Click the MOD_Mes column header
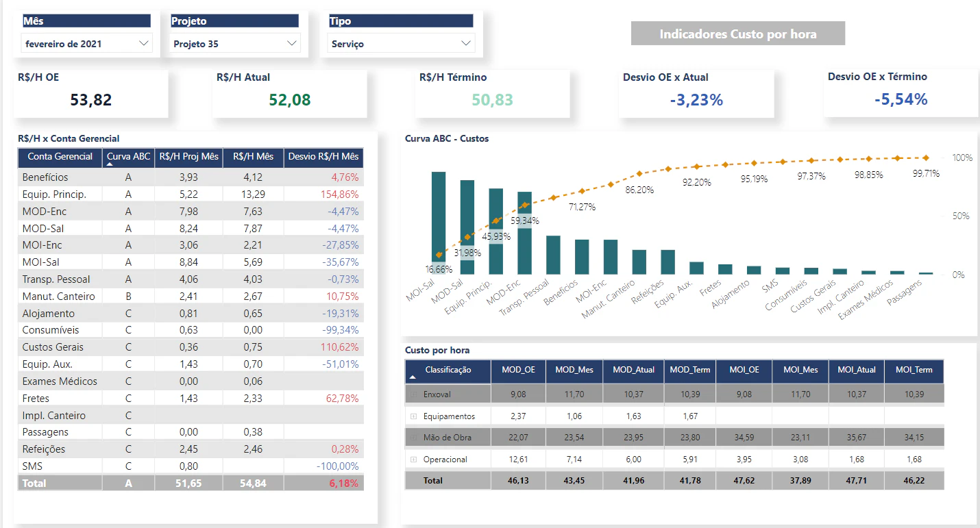This screenshot has height=528, width=980. point(575,370)
